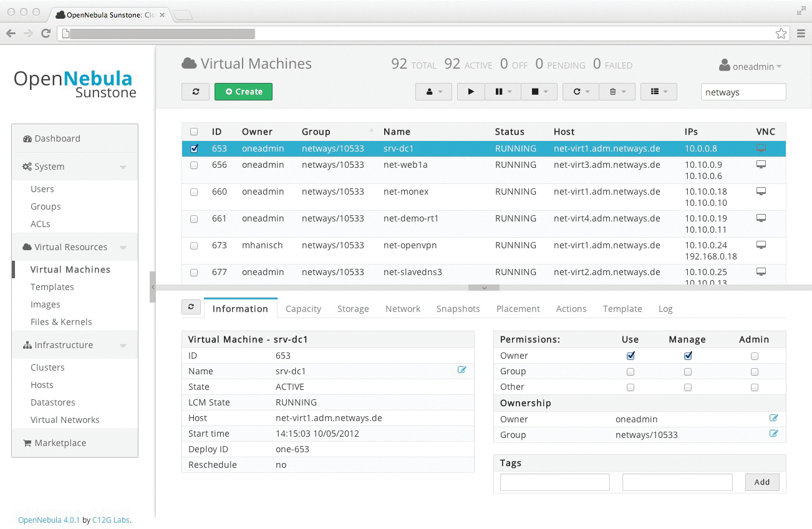Open the VNC console for VM srv-dc1
Screen dimensions: 812x529
tap(760, 148)
